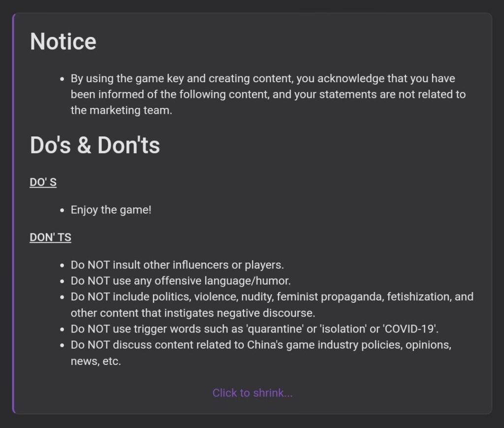Click the 'been informed of the following content' line

(x=268, y=94)
